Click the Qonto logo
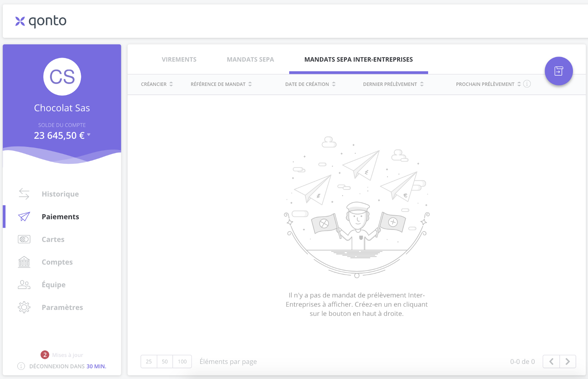 click(41, 21)
